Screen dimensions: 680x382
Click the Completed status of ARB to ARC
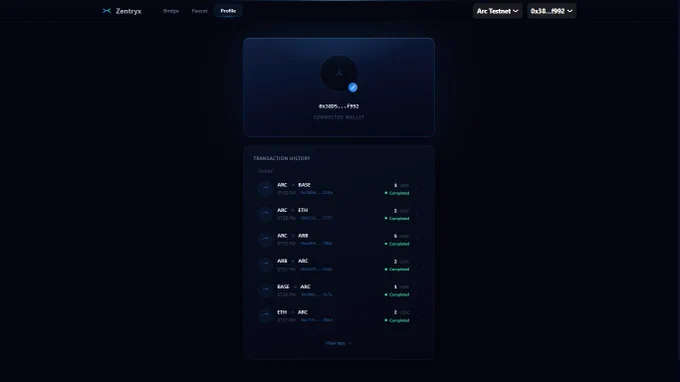[397, 269]
